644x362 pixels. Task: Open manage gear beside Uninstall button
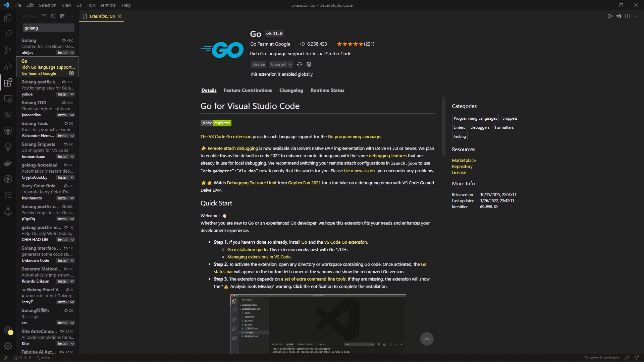[309, 64]
